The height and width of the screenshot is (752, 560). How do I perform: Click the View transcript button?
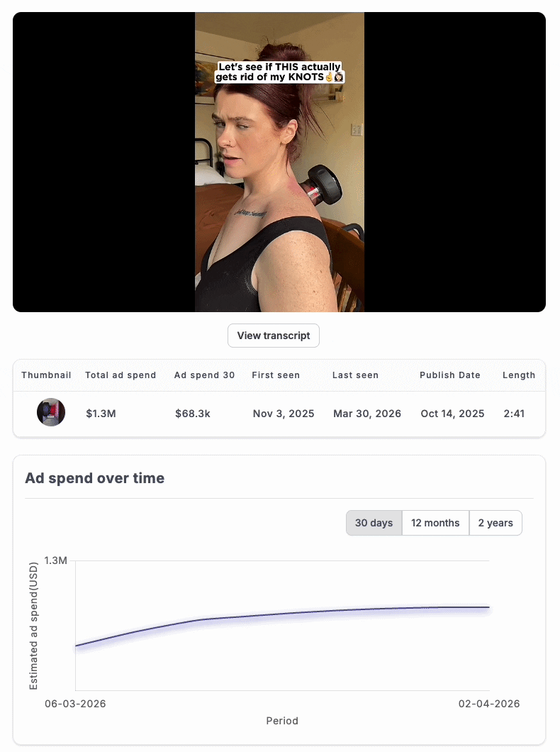coord(274,336)
